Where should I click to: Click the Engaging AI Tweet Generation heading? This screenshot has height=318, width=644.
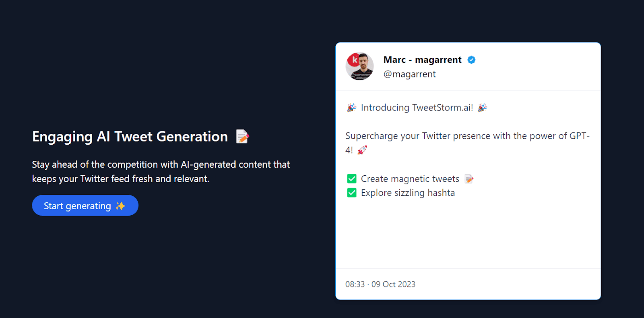click(130, 137)
